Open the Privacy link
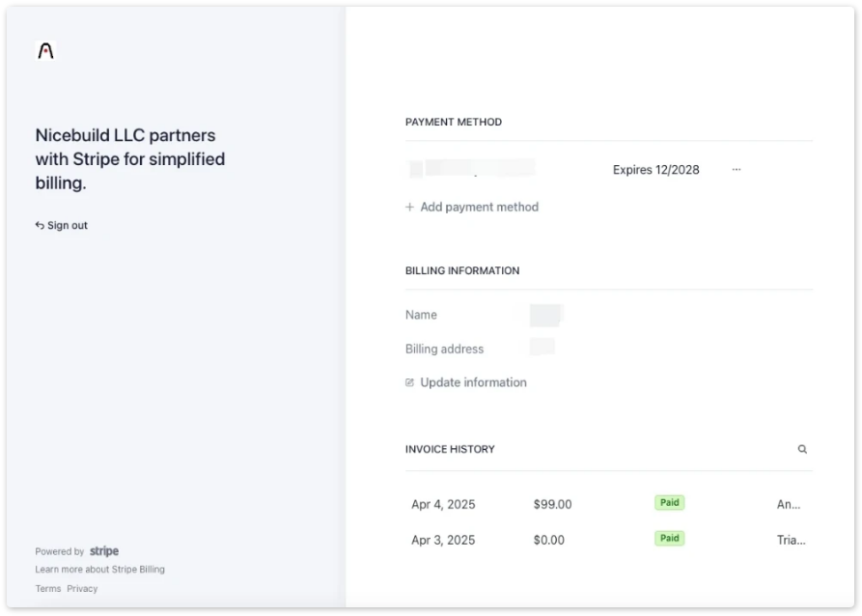Screen dimensions: 862x616 [82, 589]
